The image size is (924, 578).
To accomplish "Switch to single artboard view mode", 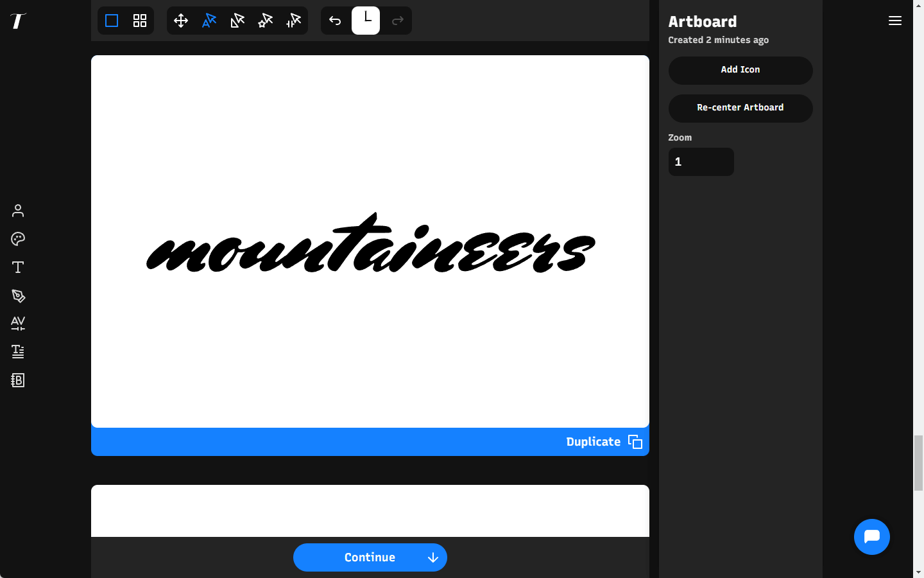I will pos(112,21).
